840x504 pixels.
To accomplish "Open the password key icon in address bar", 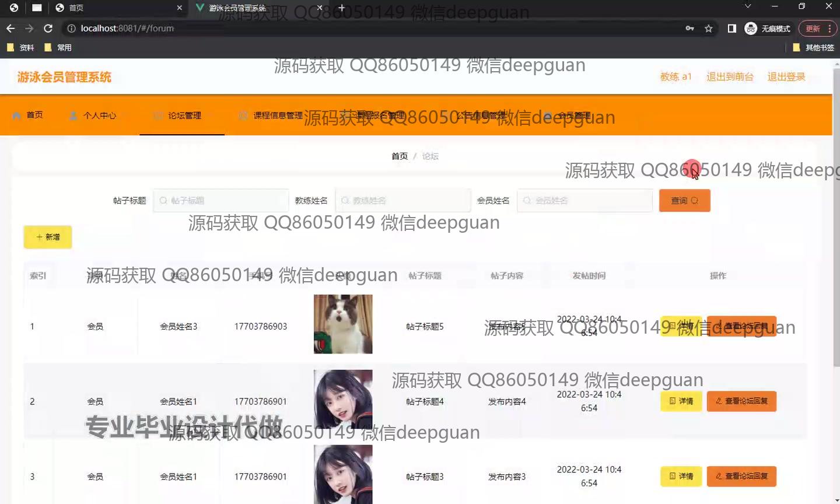I will click(689, 28).
